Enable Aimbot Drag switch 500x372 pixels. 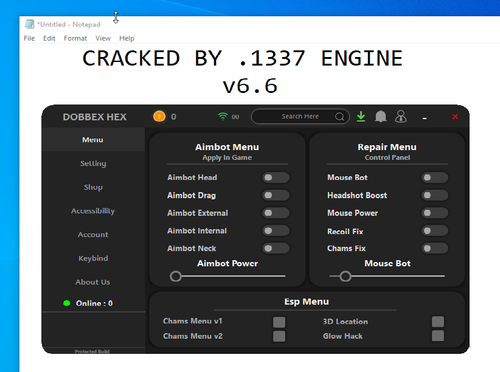[x=276, y=195]
